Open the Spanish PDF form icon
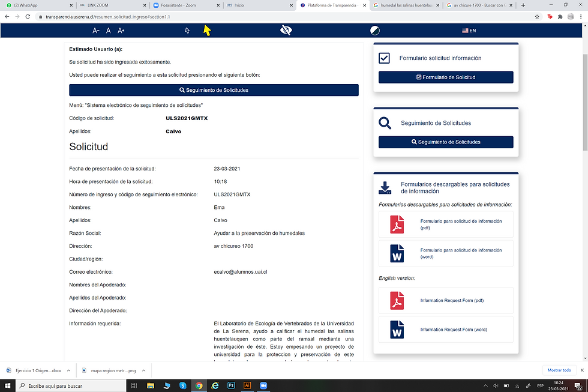588x392 pixels. click(x=397, y=225)
